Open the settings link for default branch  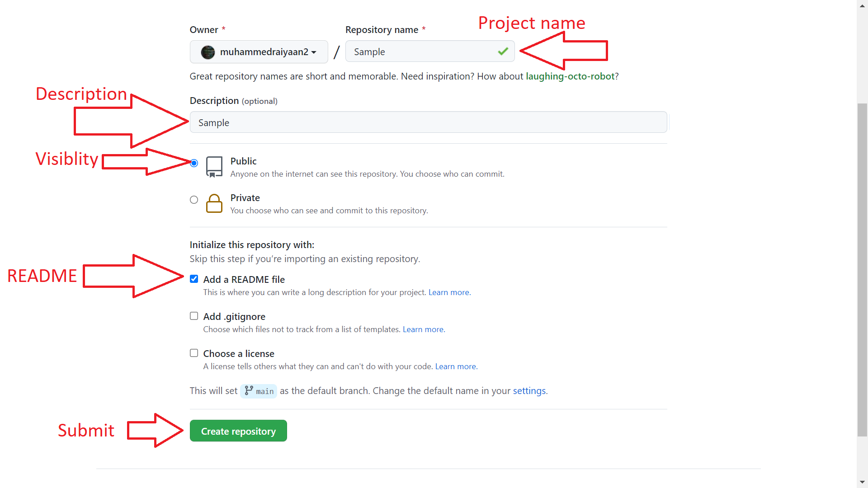pos(529,391)
